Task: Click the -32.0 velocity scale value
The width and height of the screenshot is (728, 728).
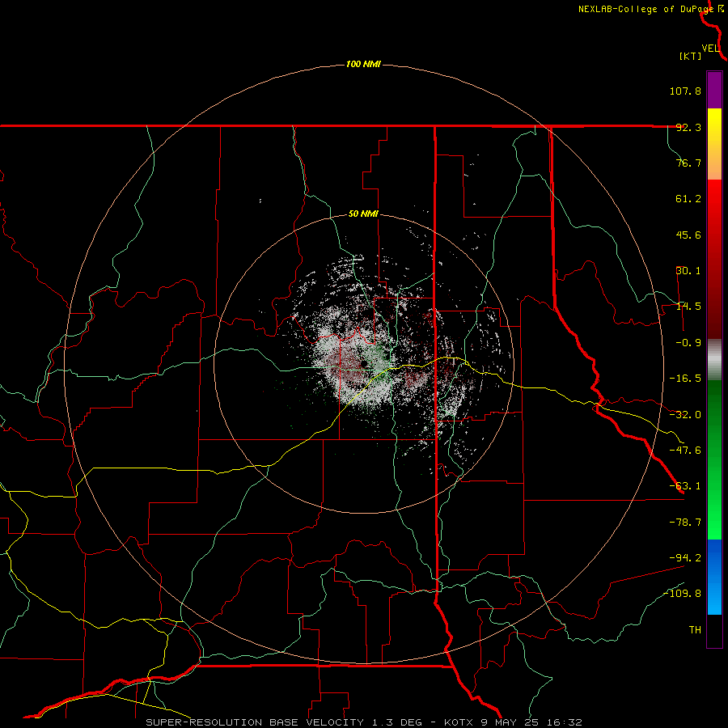Action: tap(685, 415)
